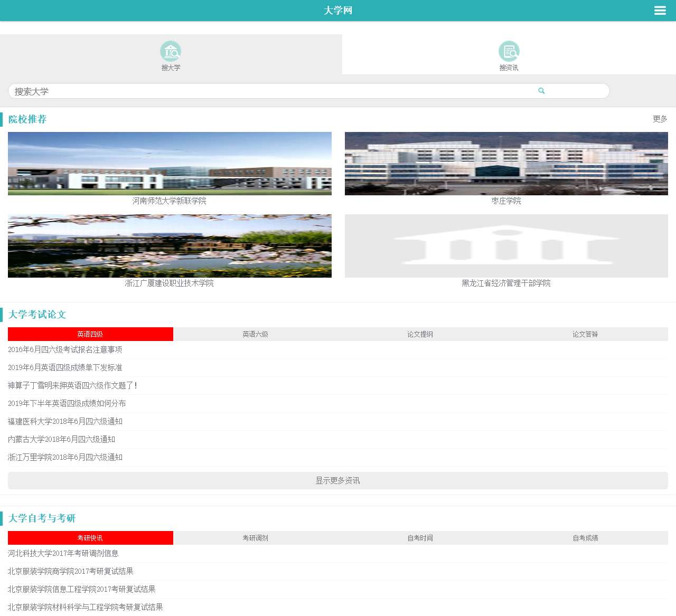Open 更多 link in 院校推荐
676x616 pixels.
pos(660,119)
